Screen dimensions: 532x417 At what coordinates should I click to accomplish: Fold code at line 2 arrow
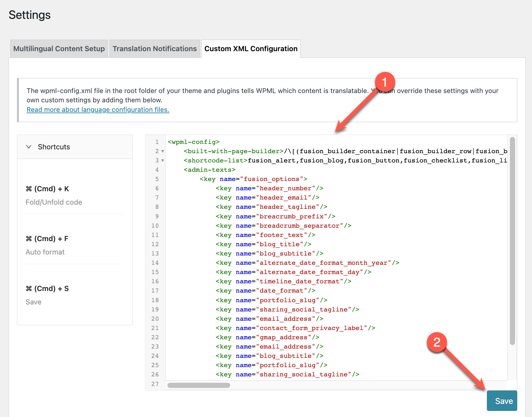click(163, 151)
